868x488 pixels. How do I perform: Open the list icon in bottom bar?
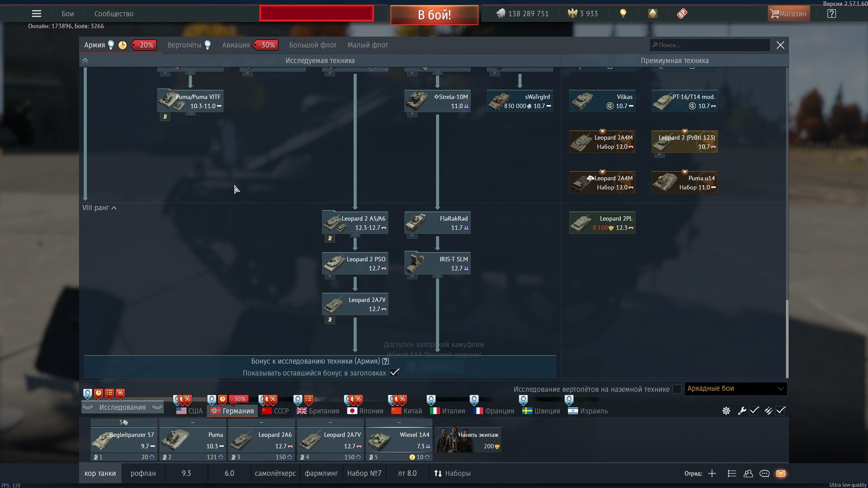[x=732, y=473]
